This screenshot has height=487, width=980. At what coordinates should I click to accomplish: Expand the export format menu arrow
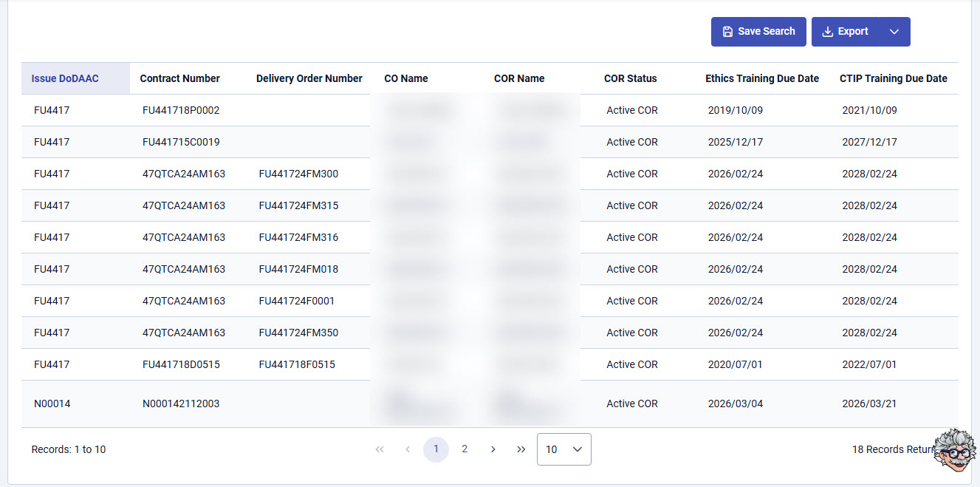pyautogui.click(x=894, y=31)
